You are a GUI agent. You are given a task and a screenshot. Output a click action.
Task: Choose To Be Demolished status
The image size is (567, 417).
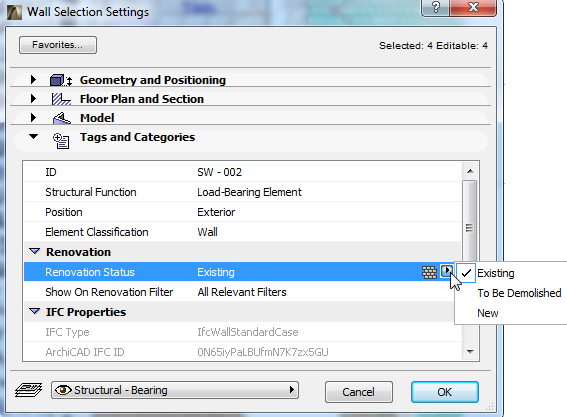pyautogui.click(x=519, y=293)
